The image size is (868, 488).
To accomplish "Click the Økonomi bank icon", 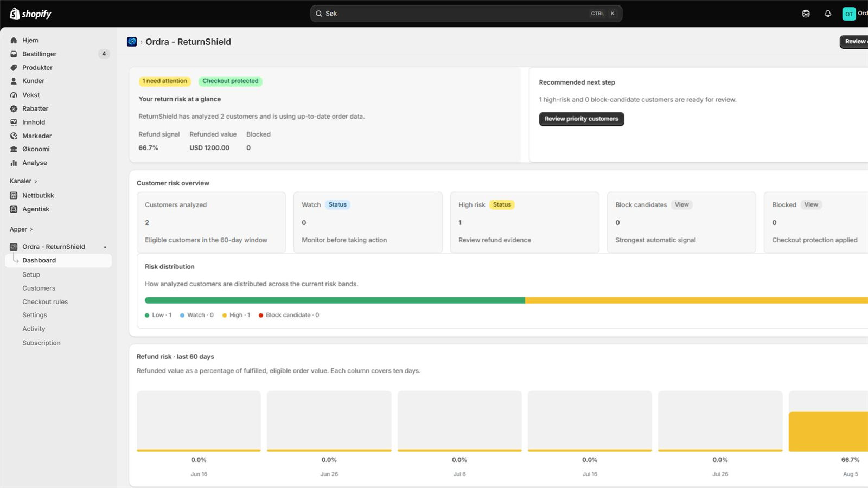I will [x=14, y=149].
